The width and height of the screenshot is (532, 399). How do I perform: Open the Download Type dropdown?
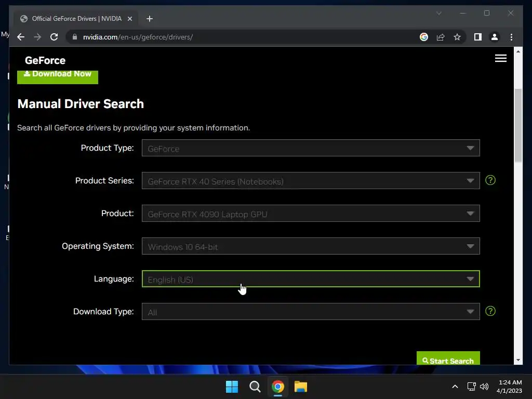pos(311,312)
